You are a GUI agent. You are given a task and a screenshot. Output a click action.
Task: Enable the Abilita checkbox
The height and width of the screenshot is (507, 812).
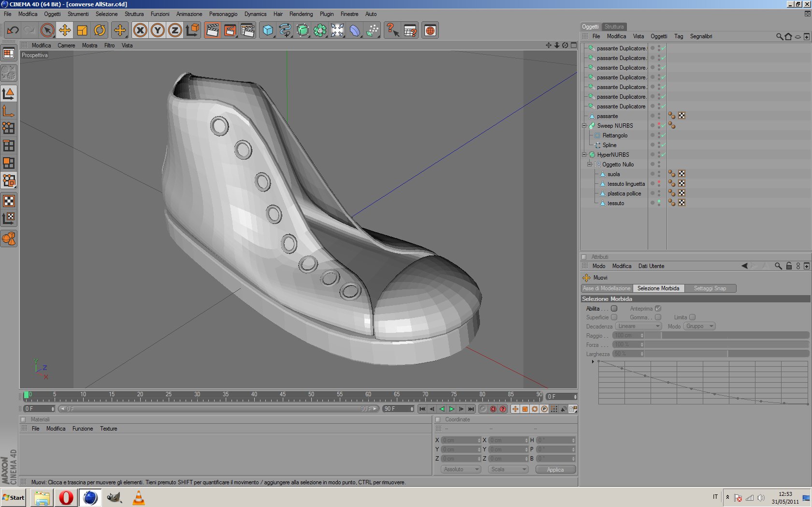tap(614, 309)
